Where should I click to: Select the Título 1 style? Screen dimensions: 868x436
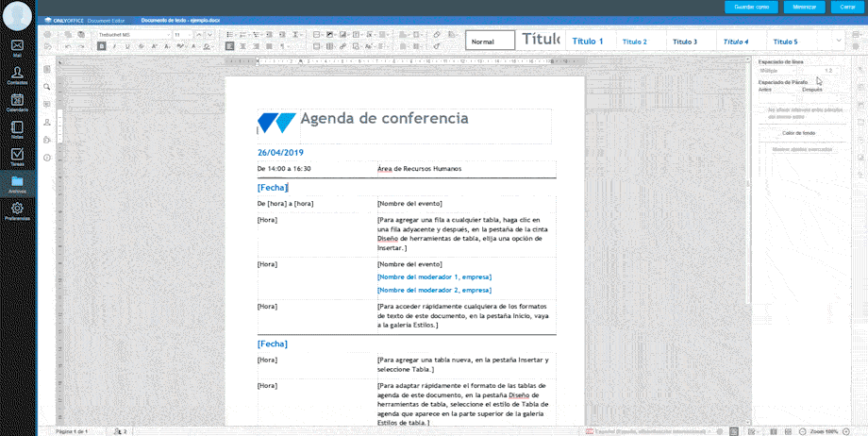(x=590, y=41)
